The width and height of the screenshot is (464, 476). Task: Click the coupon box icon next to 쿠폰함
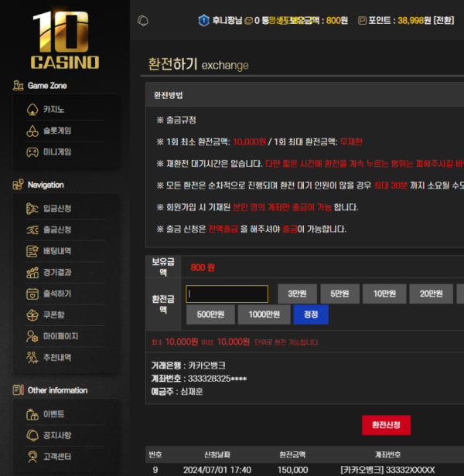pos(32,314)
